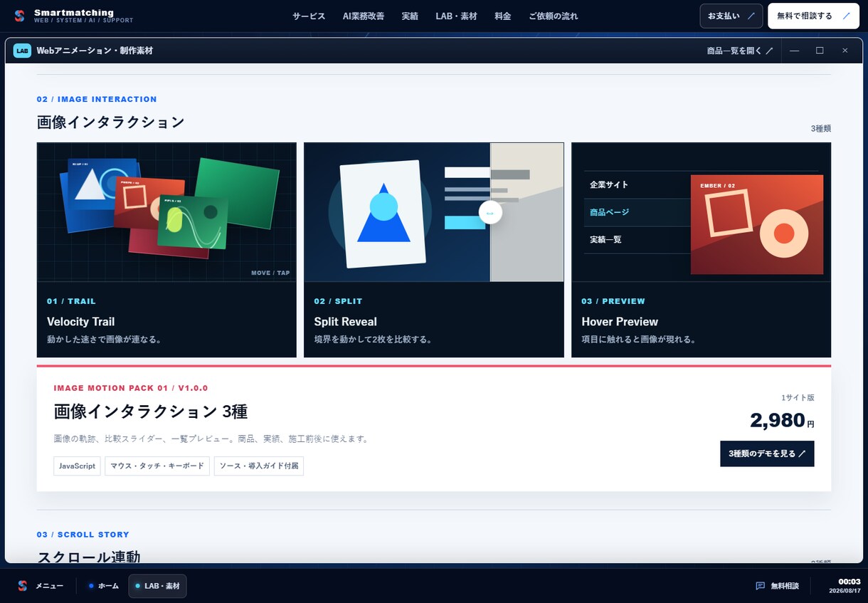The width and height of the screenshot is (868, 603).
Task: Click the 3種類 count label
Action: point(820,129)
